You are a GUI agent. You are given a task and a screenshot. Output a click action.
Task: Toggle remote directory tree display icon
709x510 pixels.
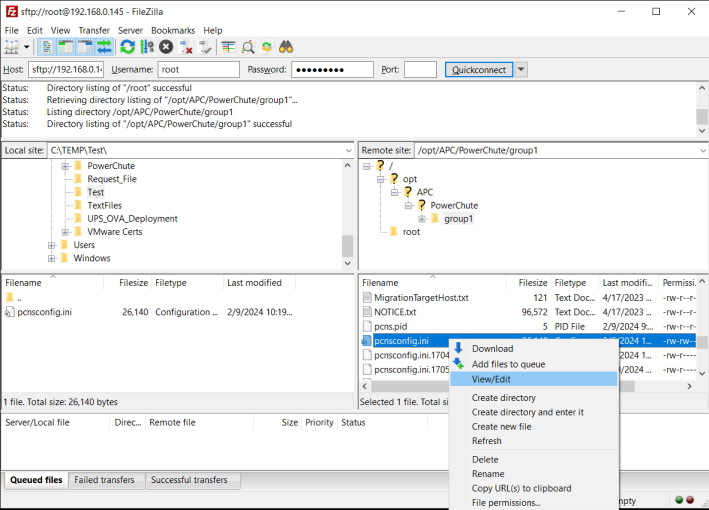pyautogui.click(x=85, y=47)
